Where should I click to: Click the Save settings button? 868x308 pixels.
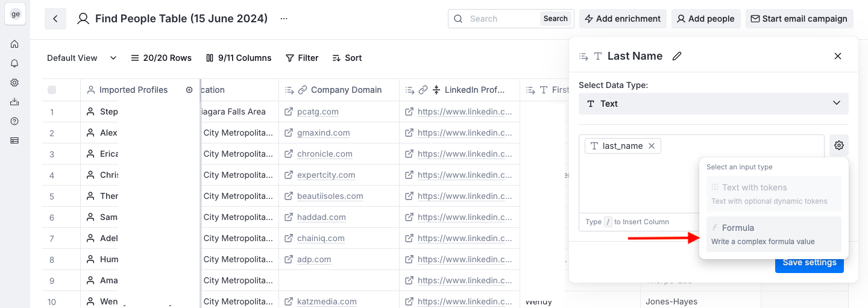point(809,263)
